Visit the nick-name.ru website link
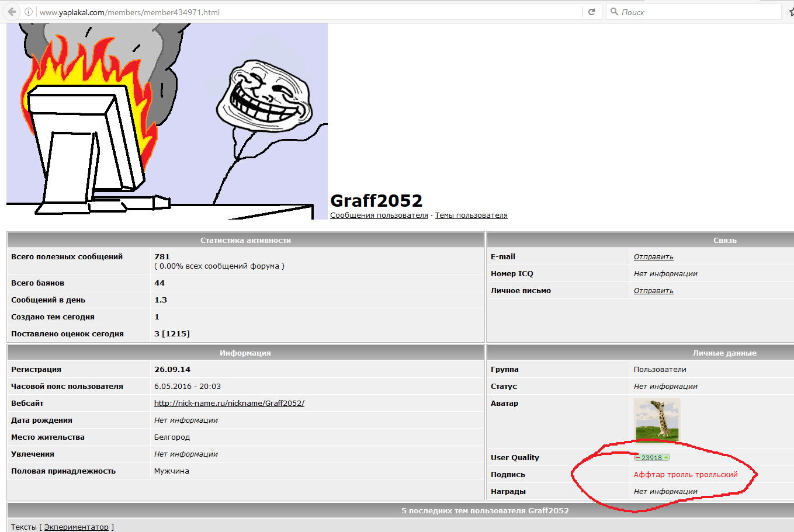The image size is (794, 532). 229,404
